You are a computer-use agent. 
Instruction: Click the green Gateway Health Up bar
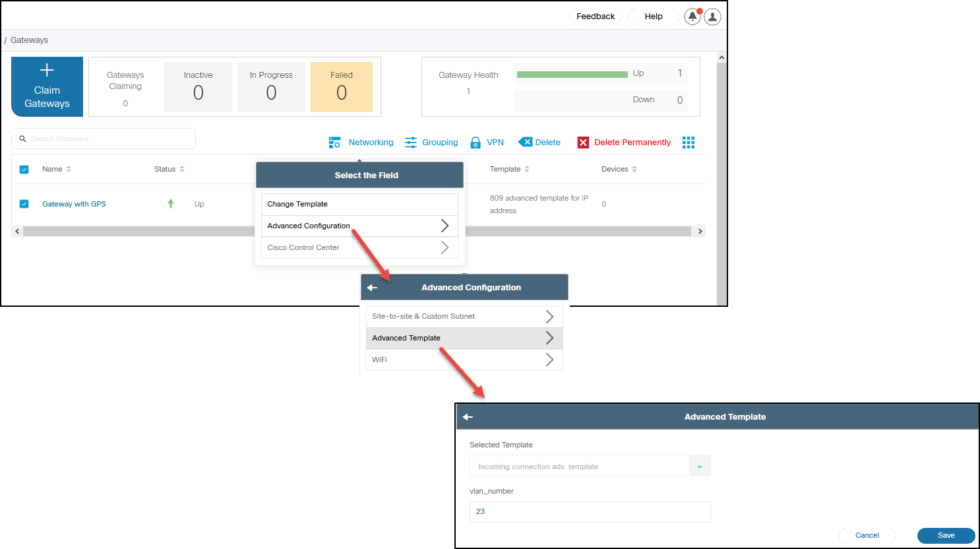[x=572, y=75]
